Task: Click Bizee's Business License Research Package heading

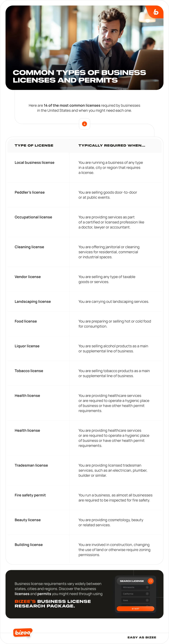Action: click(53, 603)
